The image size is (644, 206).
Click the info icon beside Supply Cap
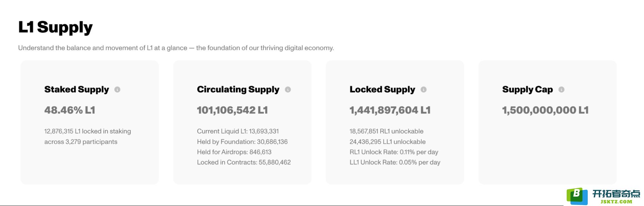click(562, 90)
